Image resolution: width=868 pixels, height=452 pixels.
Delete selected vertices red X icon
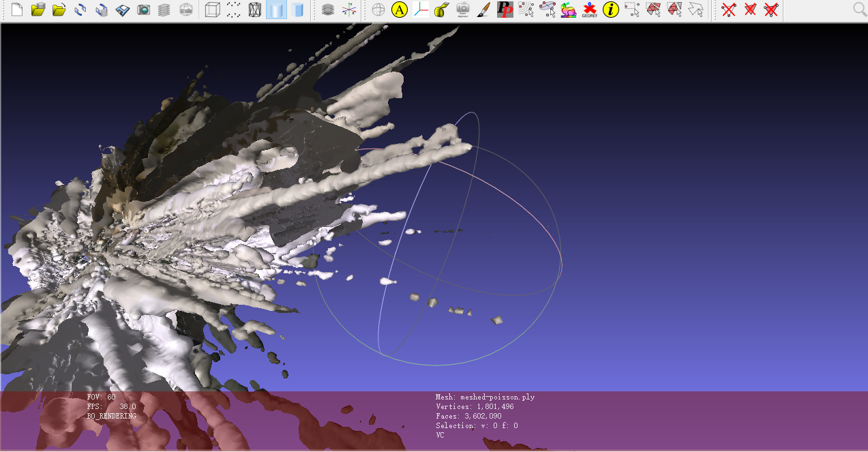click(729, 10)
